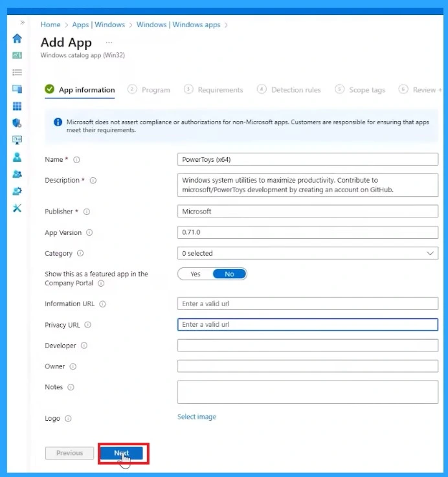Expand the left navigation sidebar chevron
Screen dimensions: 448x477
(22, 22)
